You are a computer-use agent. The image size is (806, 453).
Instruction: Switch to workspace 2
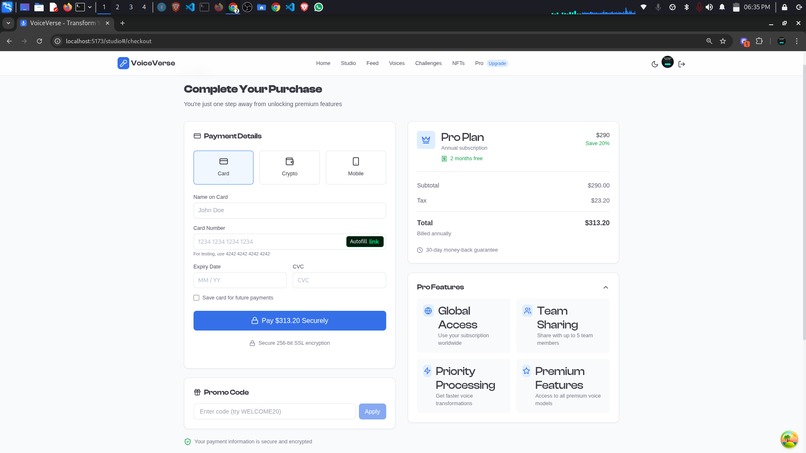click(x=117, y=7)
